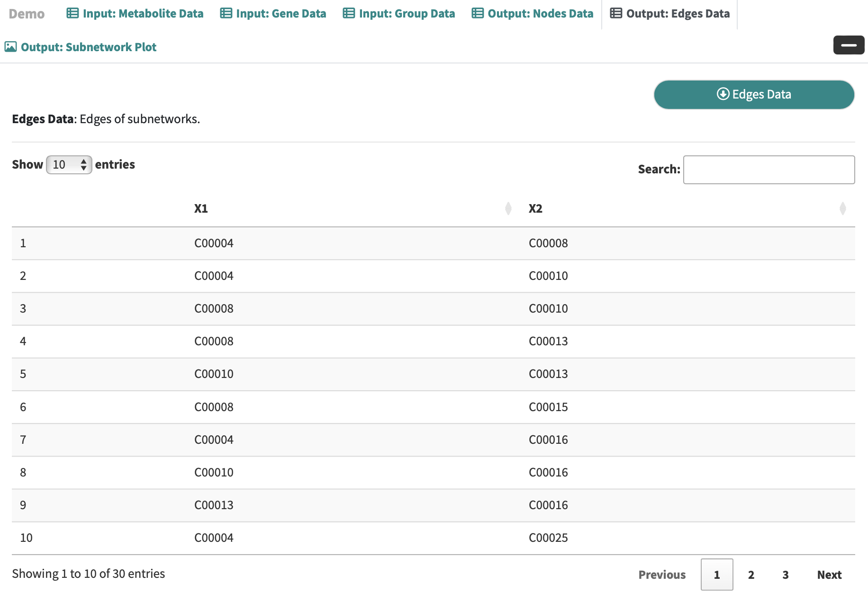
Task: Click the table icon beside Input: Gene Data
Action: click(226, 13)
